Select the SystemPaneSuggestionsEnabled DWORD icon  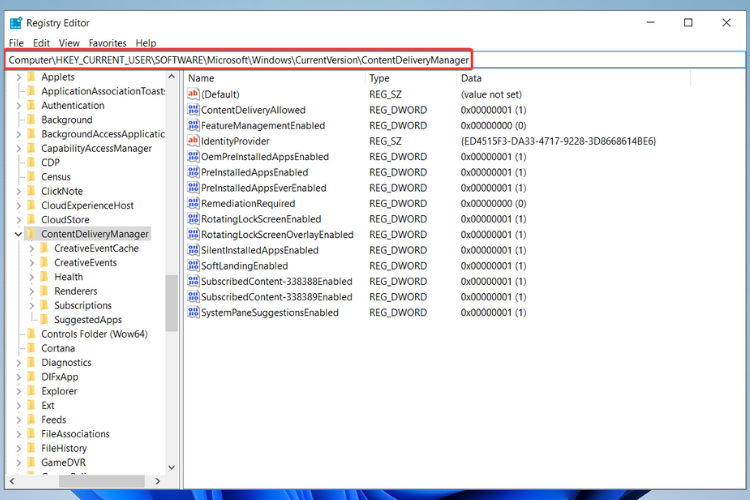(x=193, y=312)
